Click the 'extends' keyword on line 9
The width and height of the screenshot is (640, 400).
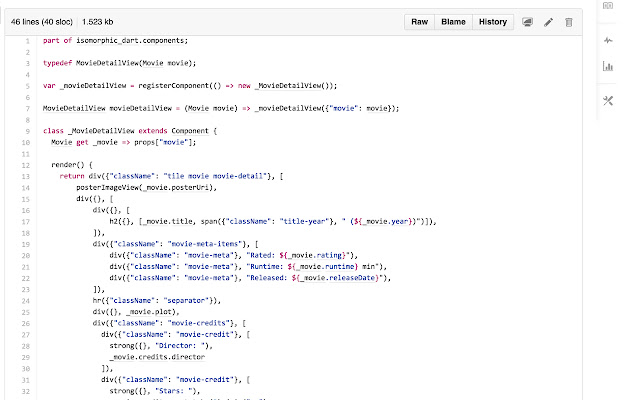(153, 131)
